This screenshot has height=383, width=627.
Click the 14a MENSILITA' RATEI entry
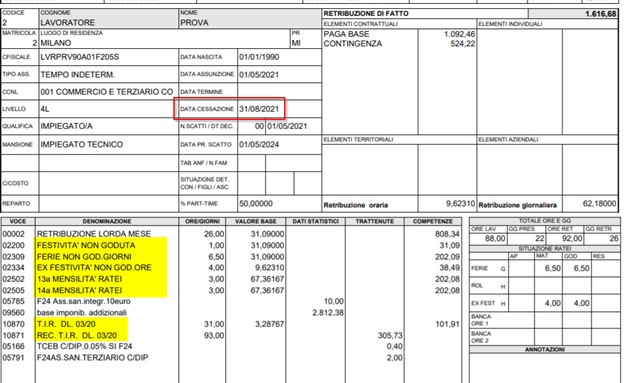(79, 290)
